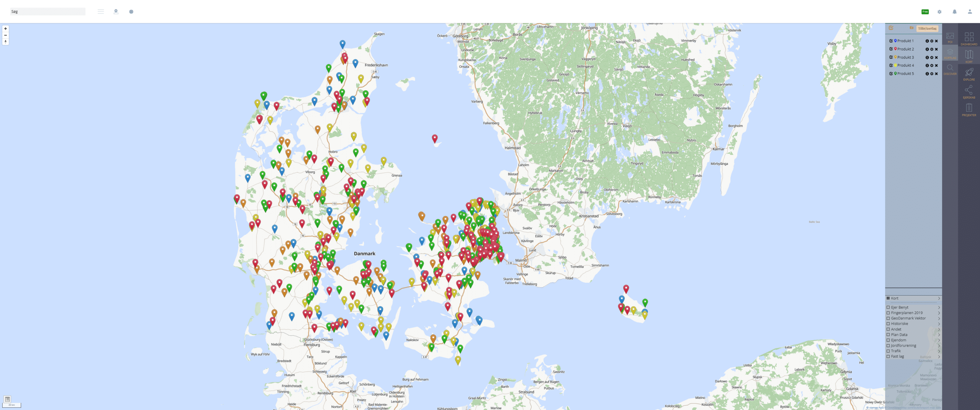Image resolution: width=980 pixels, height=410 pixels.
Task: Expand the Ejer Benyt group chevron
Action: (939, 307)
